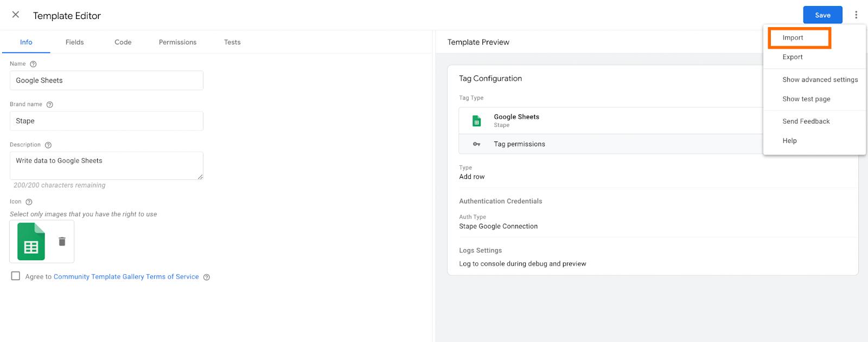Select Show test page
This screenshot has width=868, height=342.
(814, 99)
